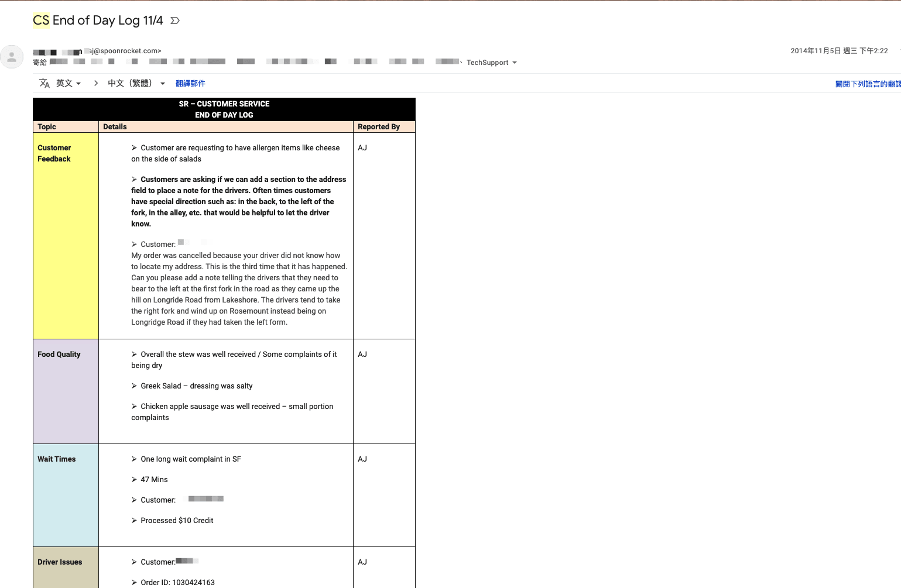Click the email subject CS End of Day Log 11/4

(98, 20)
